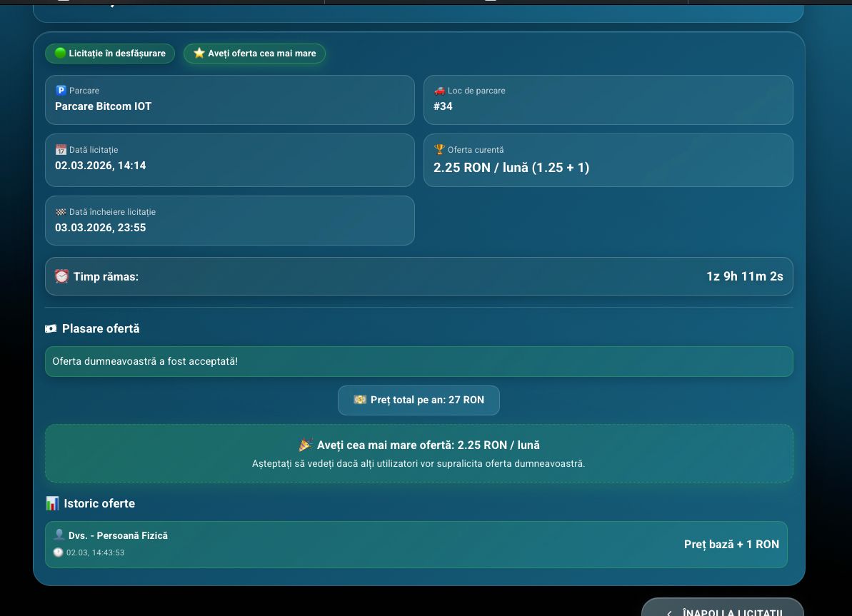
Task: Click the banknote icon beside Plasare ofertă
Action: (51, 329)
